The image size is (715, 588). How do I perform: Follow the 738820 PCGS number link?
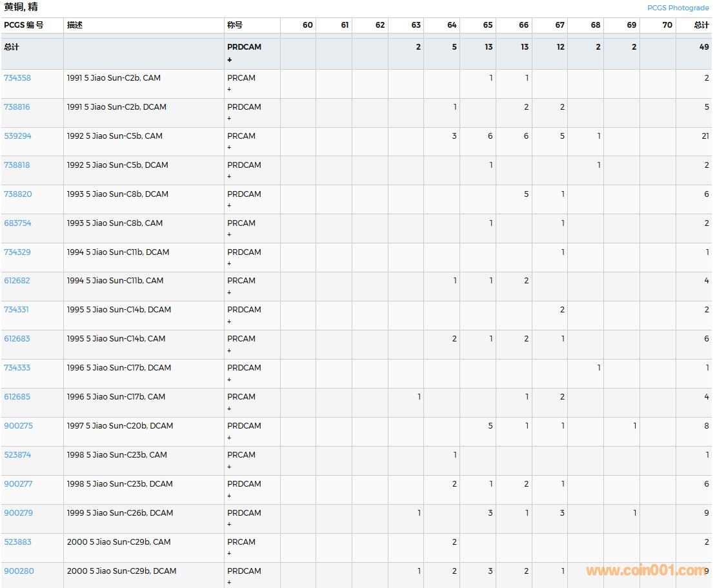17,194
